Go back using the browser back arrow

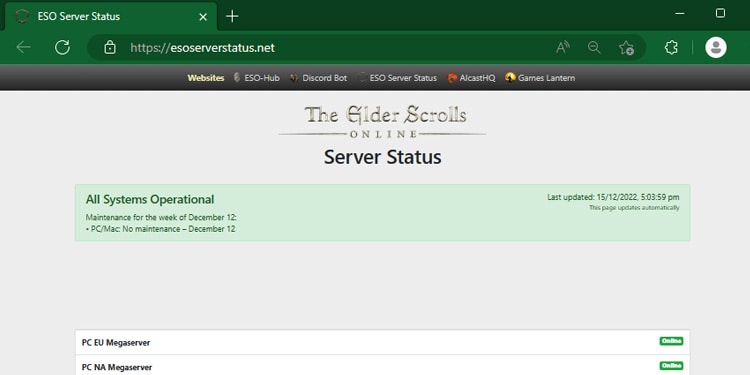point(23,47)
